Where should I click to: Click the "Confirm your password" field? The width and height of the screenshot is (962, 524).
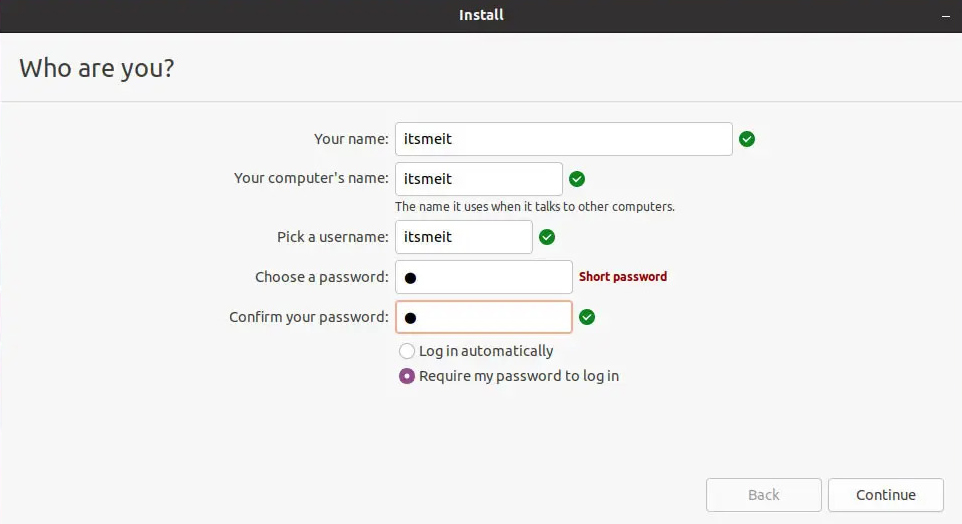(x=484, y=317)
